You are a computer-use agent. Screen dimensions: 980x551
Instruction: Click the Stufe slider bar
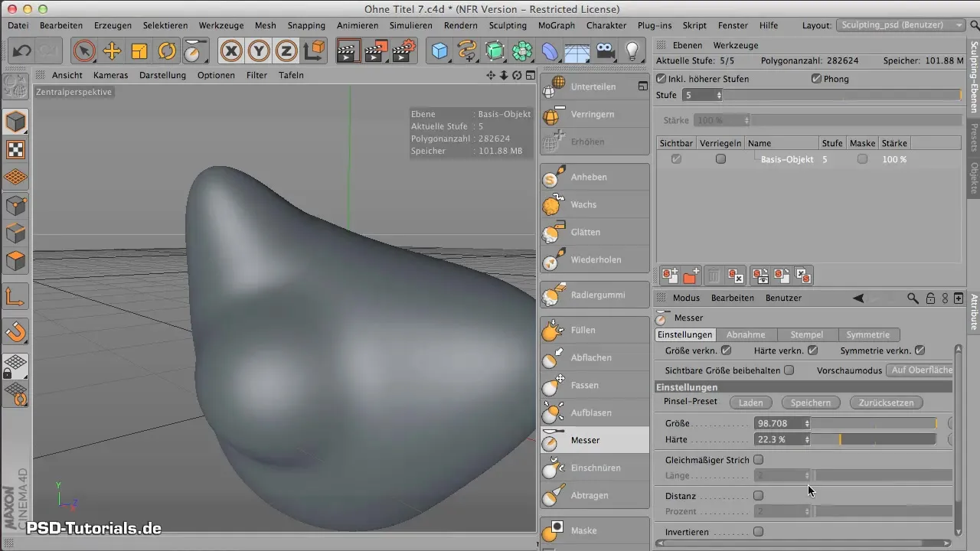click(x=842, y=96)
